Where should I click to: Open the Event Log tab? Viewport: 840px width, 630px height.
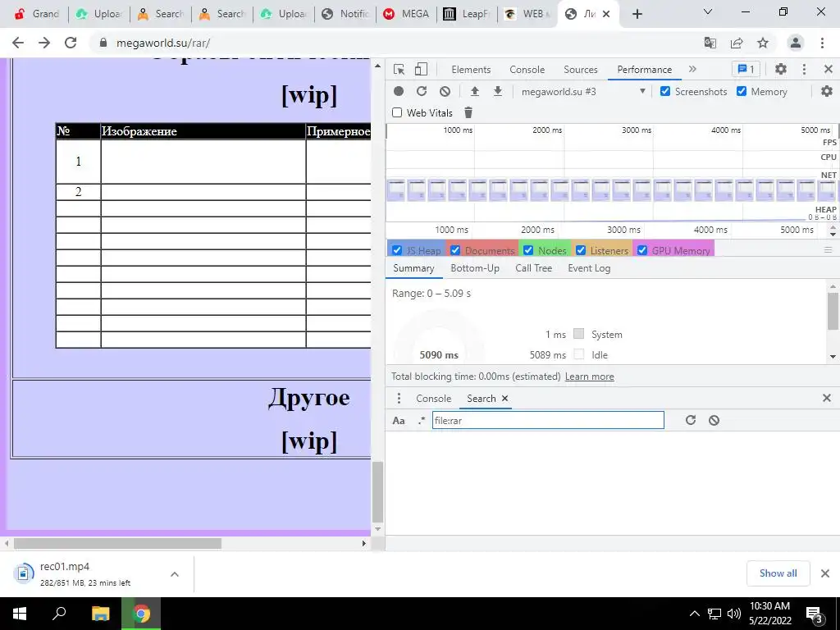point(589,268)
